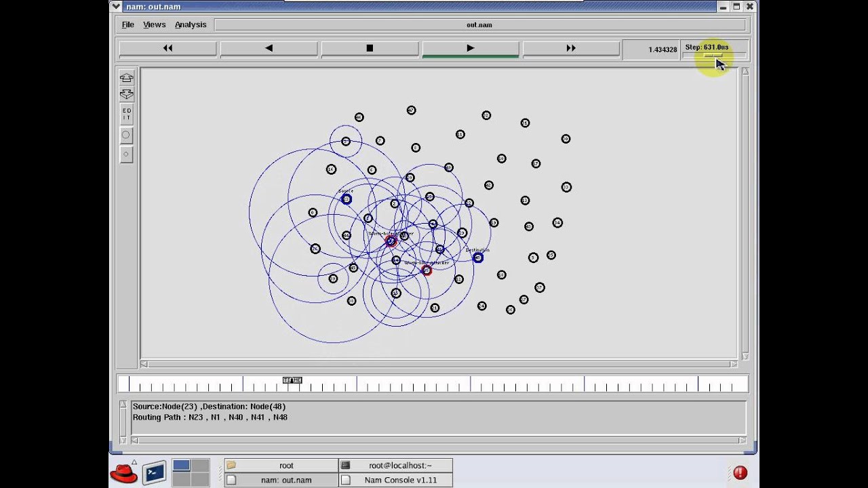Switch to the root folder window
This screenshot has width=868, height=488.
coord(281,466)
